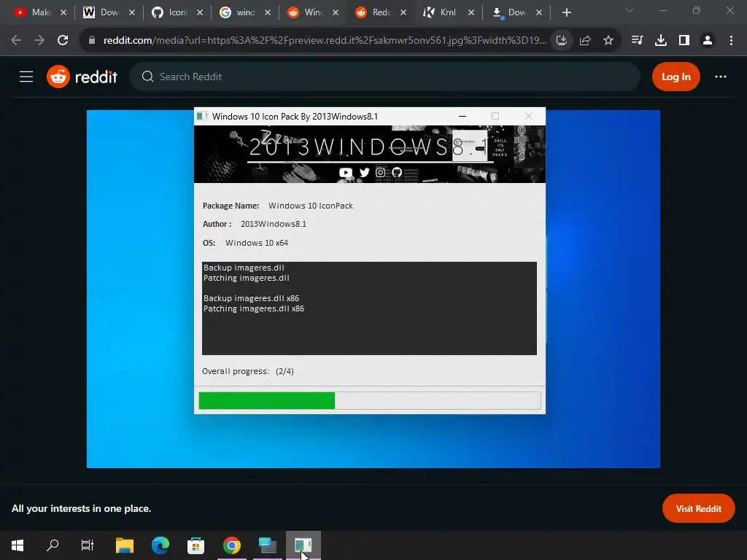Open the terminal-like app on the taskbar
Viewport: 747px width, 560px height.
(x=268, y=545)
